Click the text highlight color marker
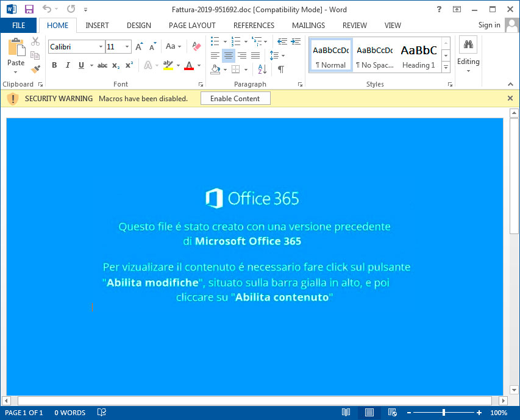Image resolution: width=520 pixels, height=420 pixels. pyautogui.click(x=168, y=65)
